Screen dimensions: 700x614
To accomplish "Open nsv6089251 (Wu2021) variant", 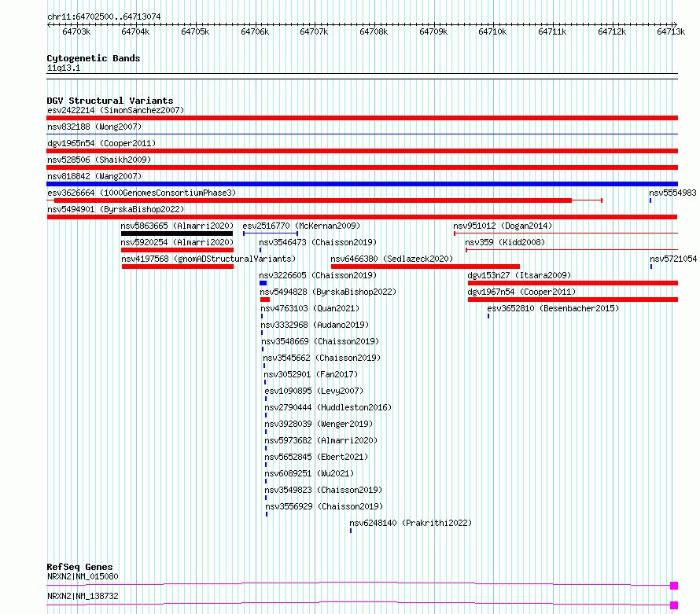I will 309,473.
